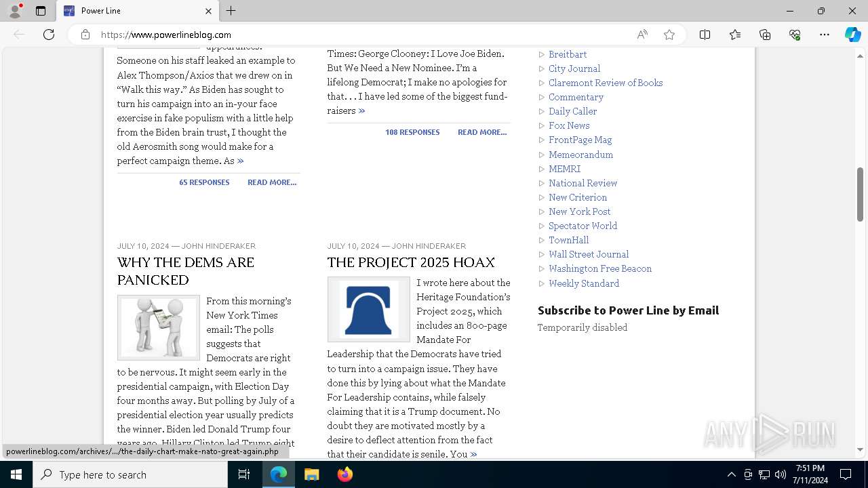Open Breitbart sidebar link
The image size is (868, 488).
568,54
